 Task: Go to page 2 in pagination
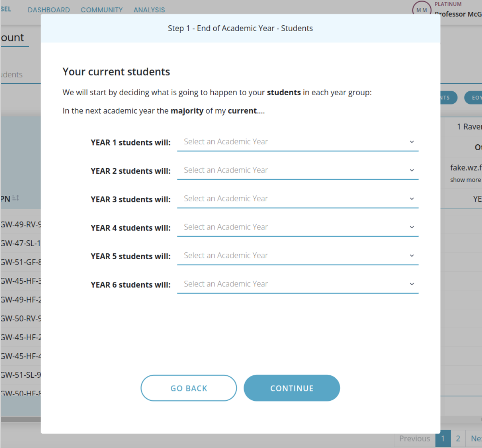pyautogui.click(x=458, y=439)
